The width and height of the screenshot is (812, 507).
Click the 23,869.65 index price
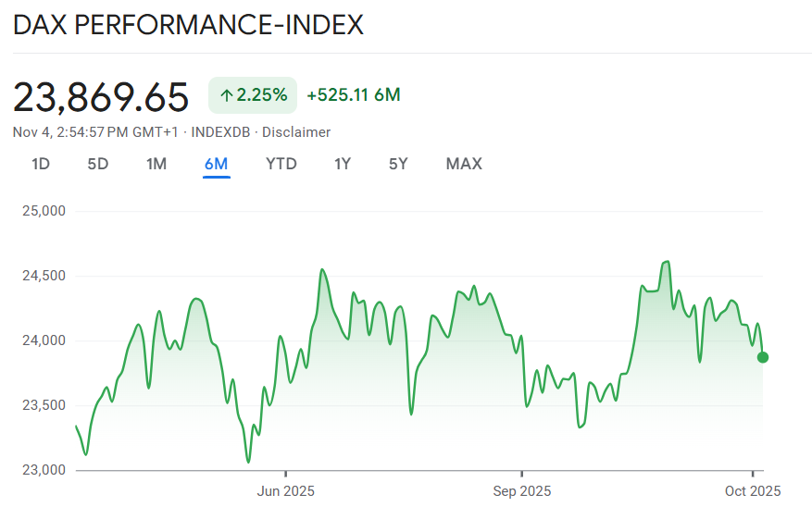(101, 96)
